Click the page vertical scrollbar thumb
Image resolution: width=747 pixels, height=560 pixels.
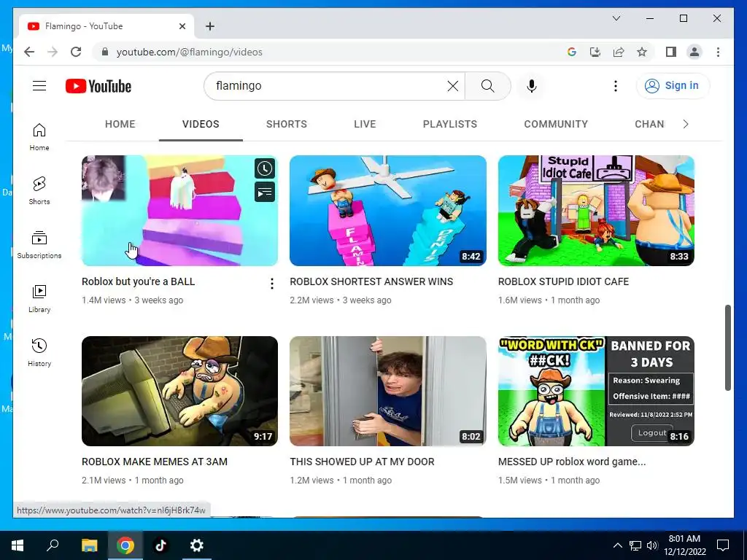click(727, 348)
